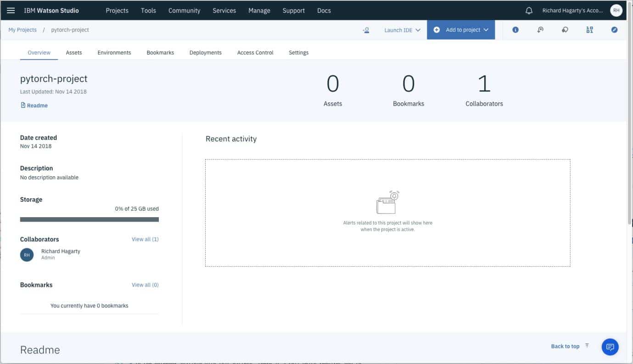Expand the Launch IDE dropdown
Screen dimensions: 633x364
tap(402, 30)
